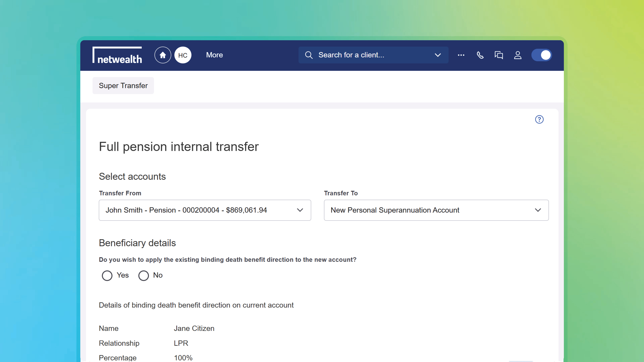644x362 pixels.
Task: Select the Yes radio button
Action: tap(107, 276)
